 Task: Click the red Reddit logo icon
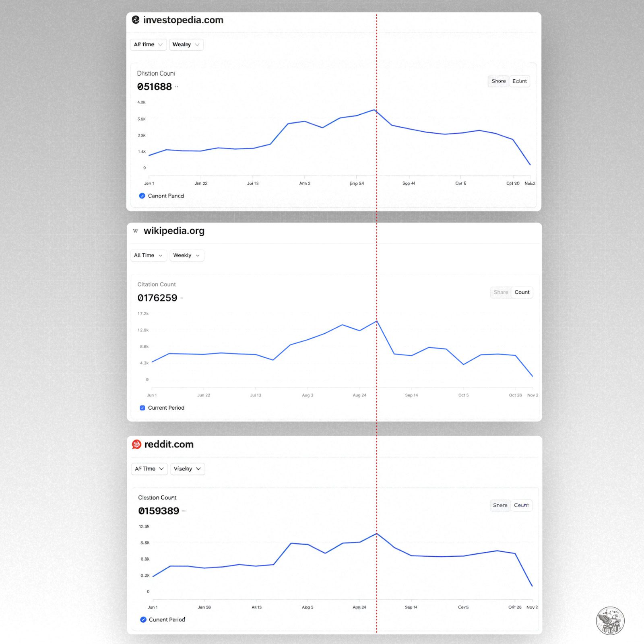click(136, 444)
